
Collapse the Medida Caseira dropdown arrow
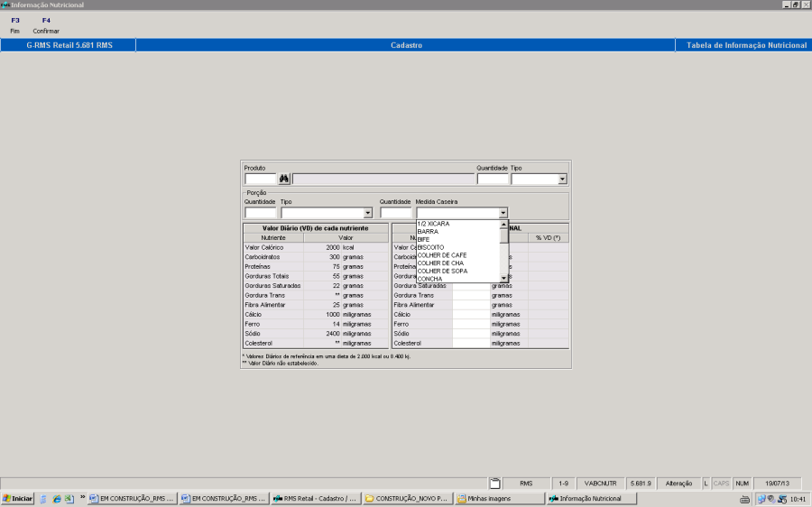[503, 213]
